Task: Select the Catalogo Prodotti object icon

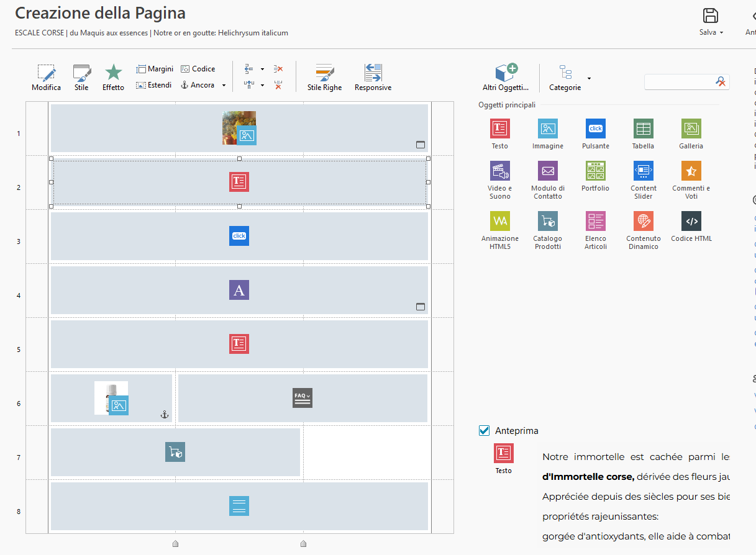Action: click(x=547, y=221)
